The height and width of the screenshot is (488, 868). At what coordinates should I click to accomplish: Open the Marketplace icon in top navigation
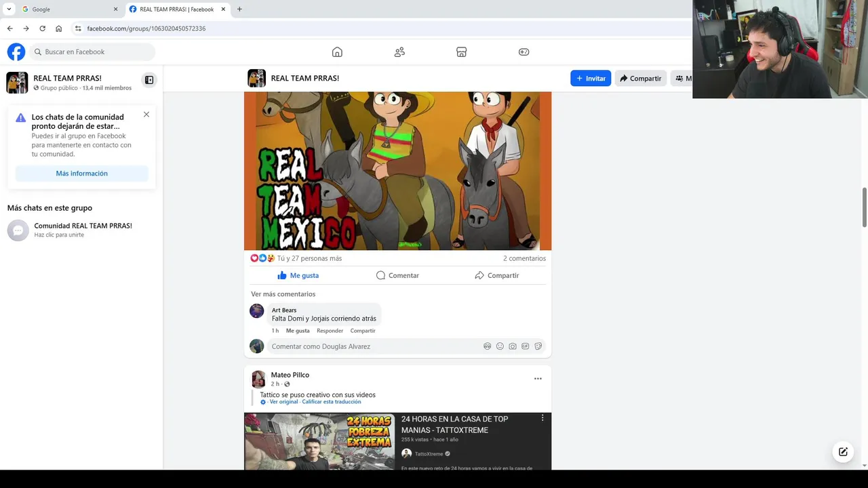click(x=461, y=52)
